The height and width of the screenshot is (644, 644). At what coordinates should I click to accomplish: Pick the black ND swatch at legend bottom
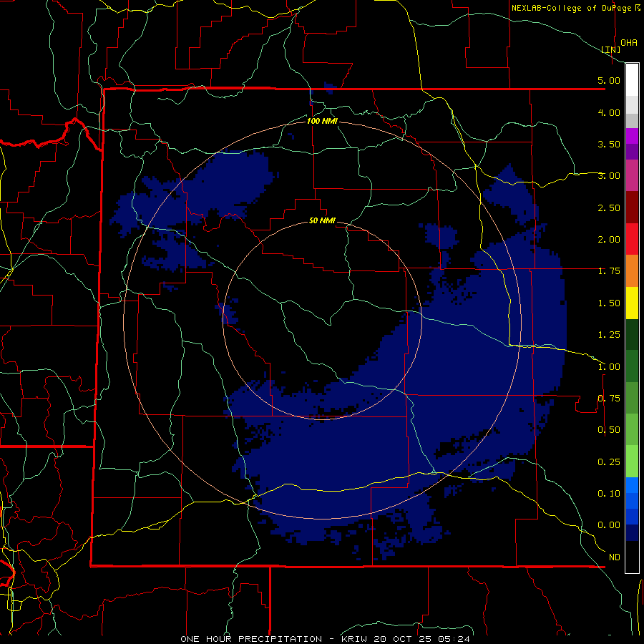click(x=632, y=557)
